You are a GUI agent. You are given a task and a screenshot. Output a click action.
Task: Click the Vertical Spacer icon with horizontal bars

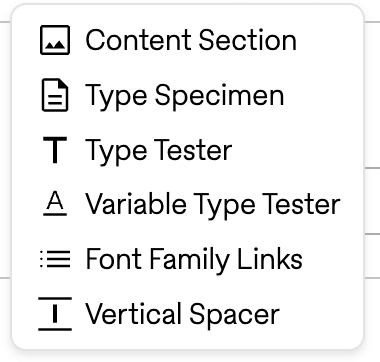[x=55, y=314]
